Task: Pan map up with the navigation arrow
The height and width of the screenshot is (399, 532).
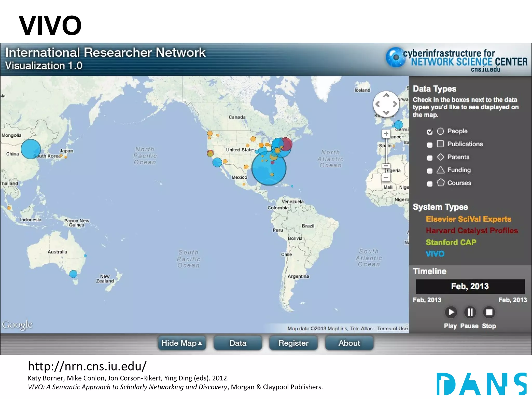Action: click(x=386, y=96)
